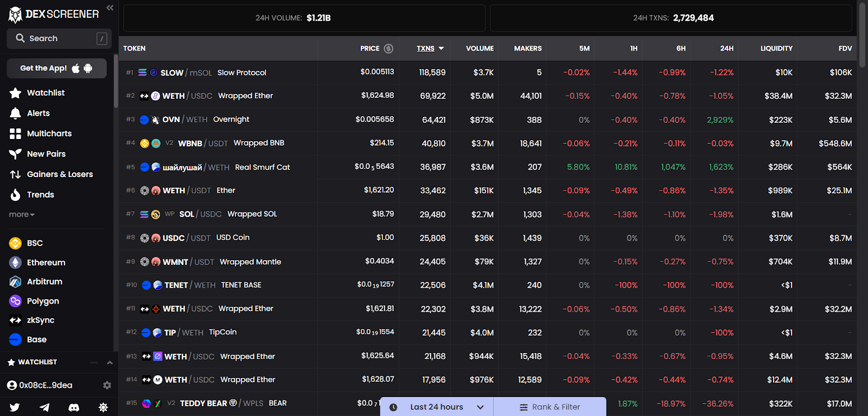Sort by the FDV column header
The height and width of the screenshot is (416, 868).
point(845,49)
